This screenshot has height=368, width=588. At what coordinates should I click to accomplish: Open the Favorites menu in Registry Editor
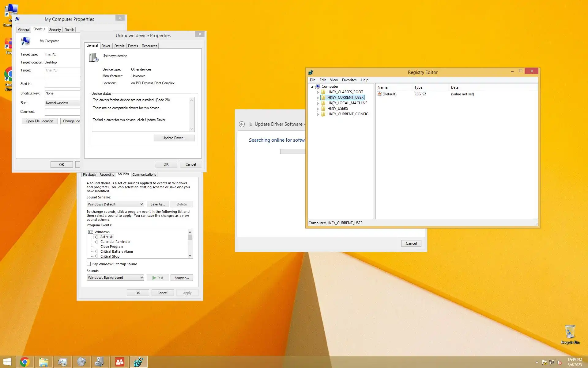pos(349,80)
